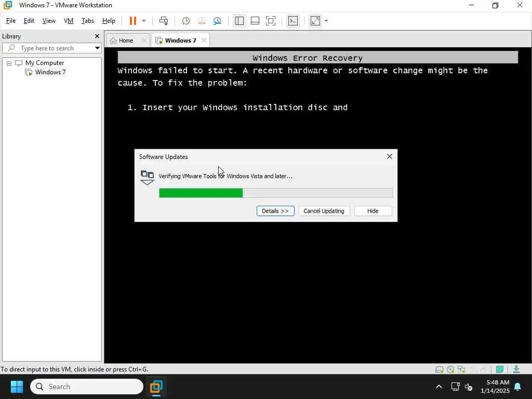Open the notifications bell icon
This screenshot has width=532, height=399.
click(517, 387)
